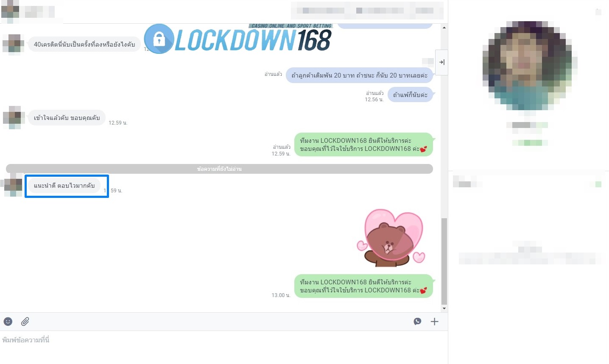Collapse the side panel arrow button
Image resolution: width=609 pixels, height=364 pixels.
(441, 62)
